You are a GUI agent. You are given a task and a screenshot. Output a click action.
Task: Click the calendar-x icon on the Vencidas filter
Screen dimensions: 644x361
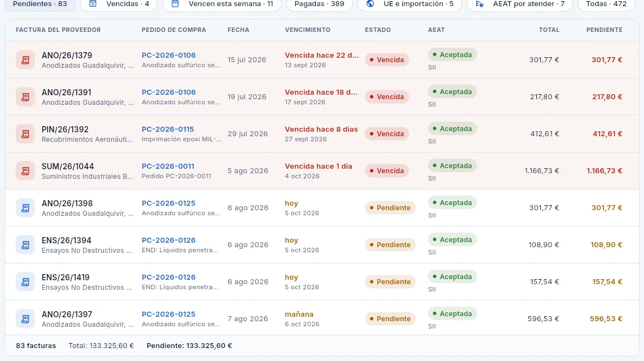pos(93,4)
